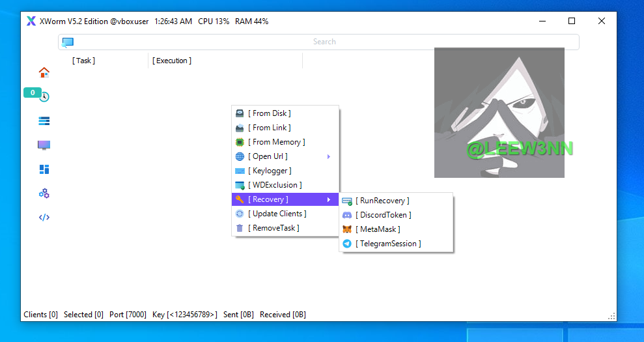
Task: Open the dashboard tiles sidebar icon
Action: 44,169
